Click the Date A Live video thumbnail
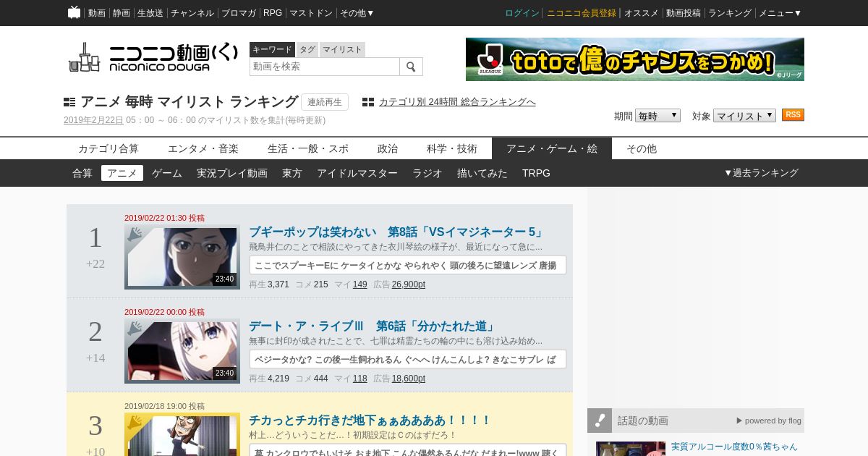This screenshot has width=868, height=456. (x=182, y=351)
